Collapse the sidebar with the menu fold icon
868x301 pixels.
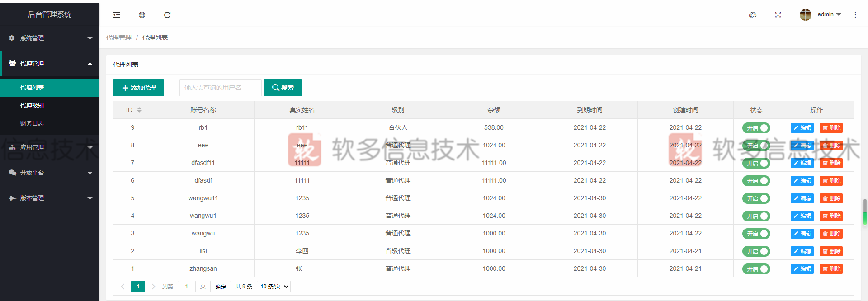pos(117,15)
